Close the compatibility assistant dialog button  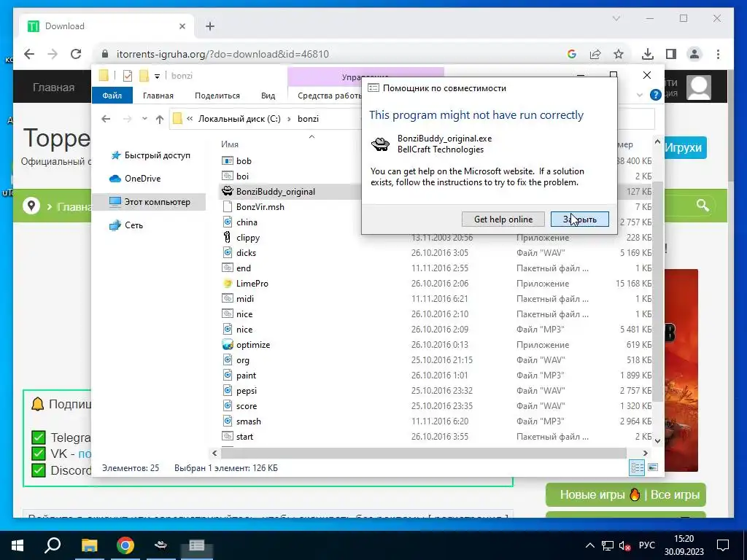tap(580, 219)
